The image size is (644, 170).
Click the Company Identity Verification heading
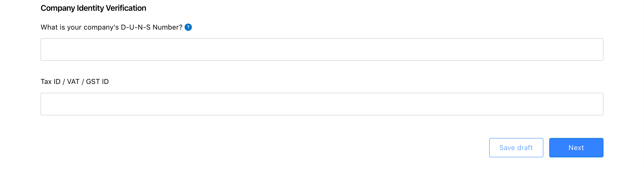(x=93, y=8)
